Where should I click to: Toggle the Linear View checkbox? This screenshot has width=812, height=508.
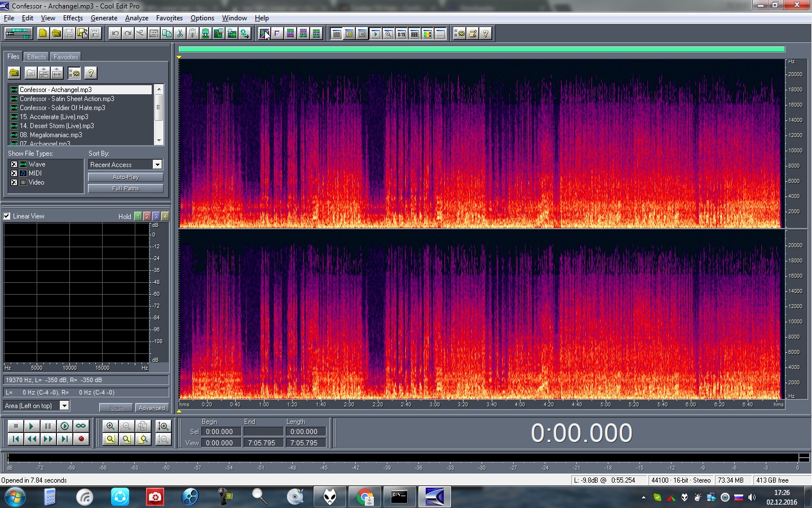[x=7, y=216]
